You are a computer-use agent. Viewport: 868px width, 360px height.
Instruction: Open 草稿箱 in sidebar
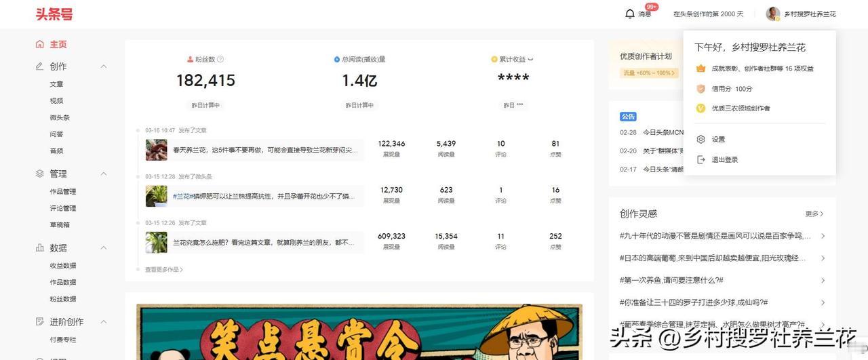click(x=60, y=225)
